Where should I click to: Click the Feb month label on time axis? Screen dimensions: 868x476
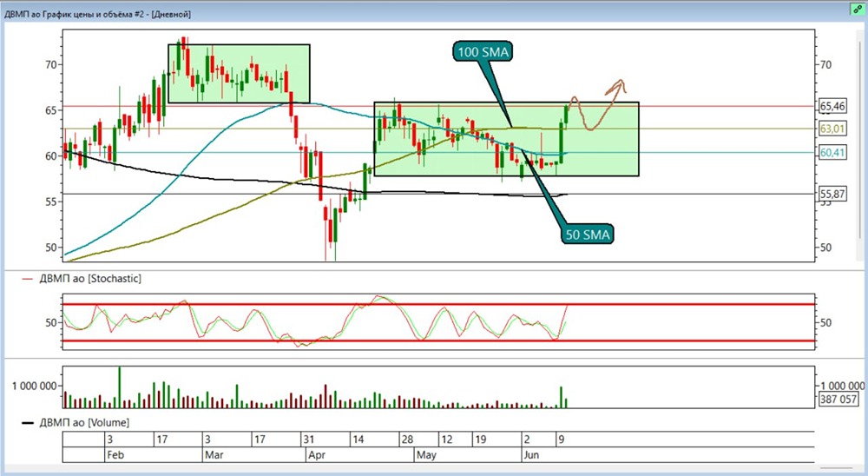[115, 455]
